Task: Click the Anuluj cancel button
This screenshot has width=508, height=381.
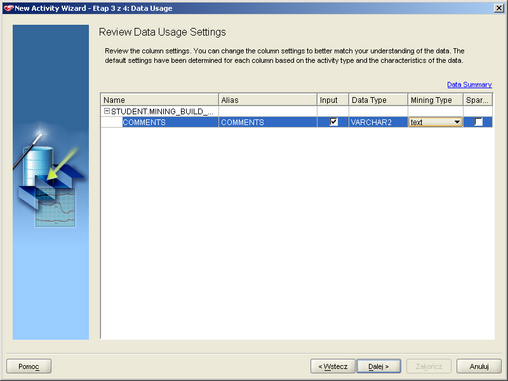Action: 479,366
